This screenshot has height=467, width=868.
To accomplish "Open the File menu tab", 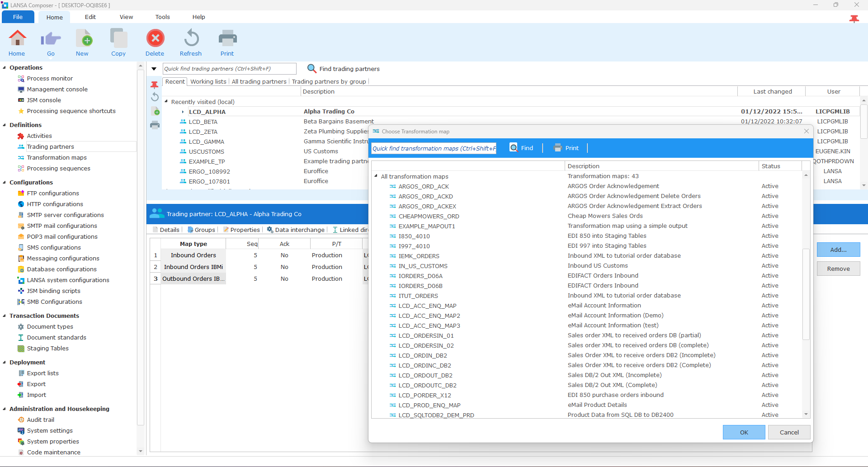I will [18, 17].
